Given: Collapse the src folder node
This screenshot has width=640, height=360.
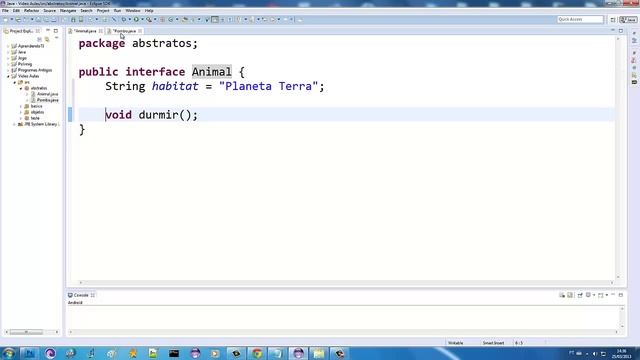Looking at the screenshot, I should [x=15, y=82].
